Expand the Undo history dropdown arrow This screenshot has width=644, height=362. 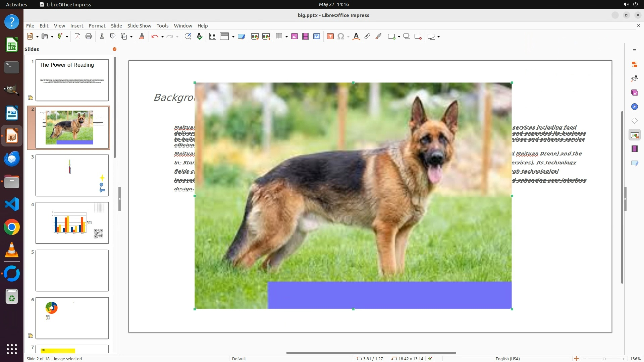(x=162, y=37)
